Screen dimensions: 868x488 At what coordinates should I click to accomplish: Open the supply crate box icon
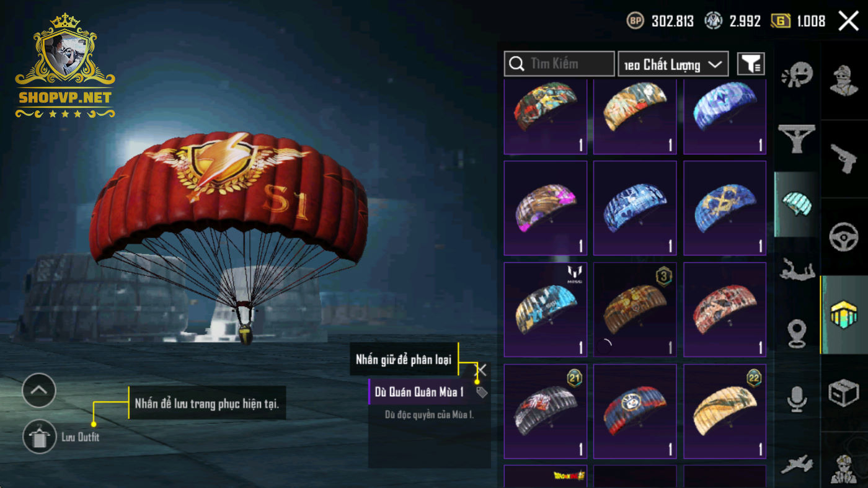844,393
